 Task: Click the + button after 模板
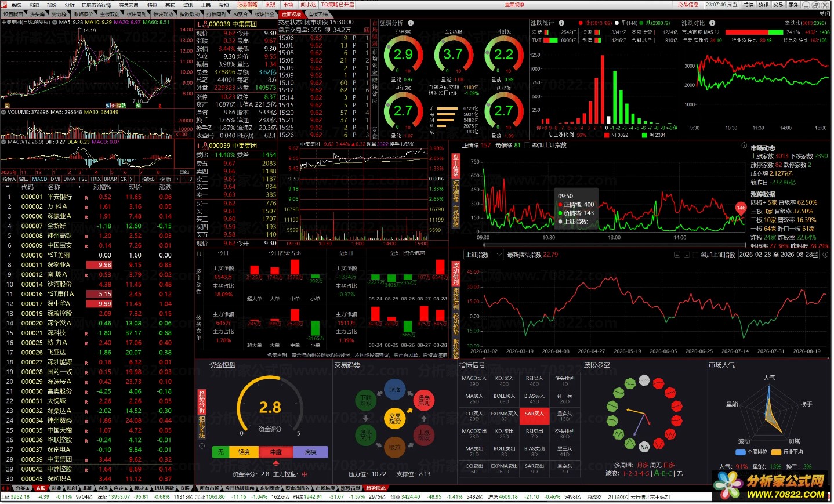pyautogui.click(x=176, y=180)
